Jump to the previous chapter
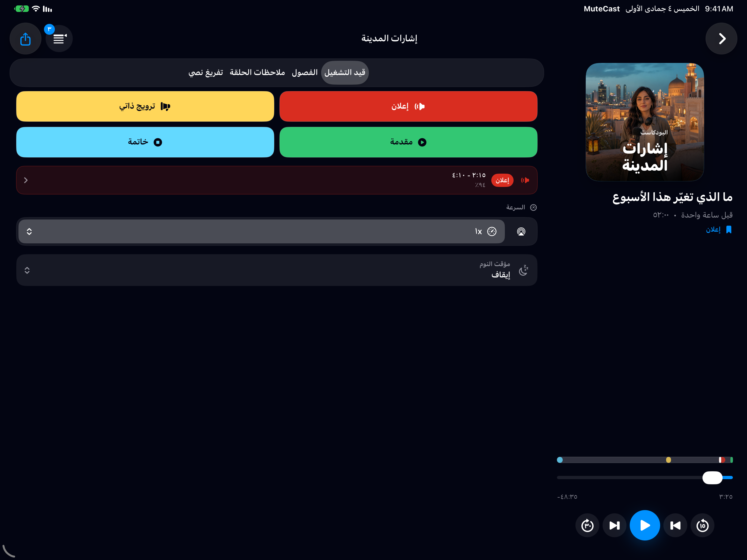Screen dimensions: 747x560 coord(675,525)
